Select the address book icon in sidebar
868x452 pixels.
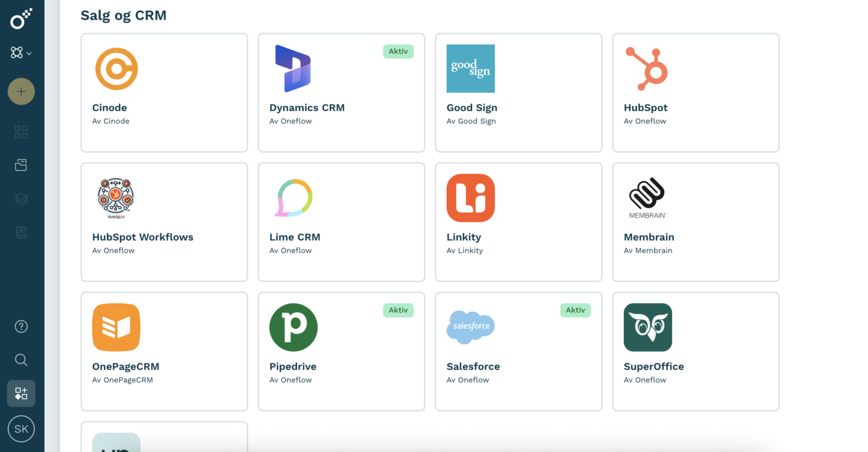(x=21, y=232)
